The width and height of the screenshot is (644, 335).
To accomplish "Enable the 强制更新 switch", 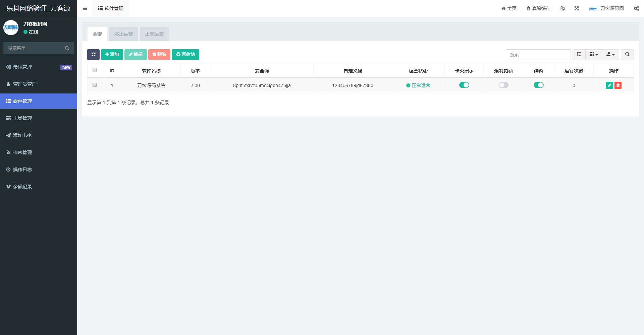I will 503,85.
